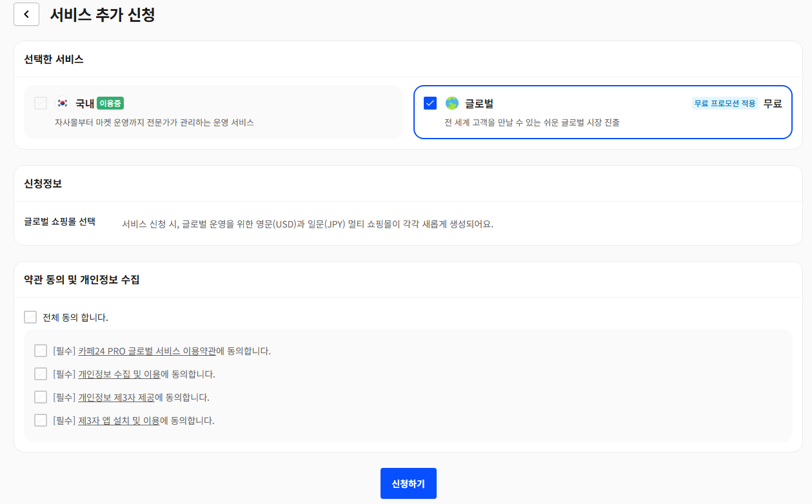812x504 pixels.
Task: Click the disabled 국내 service checkbox
Action: tap(41, 103)
